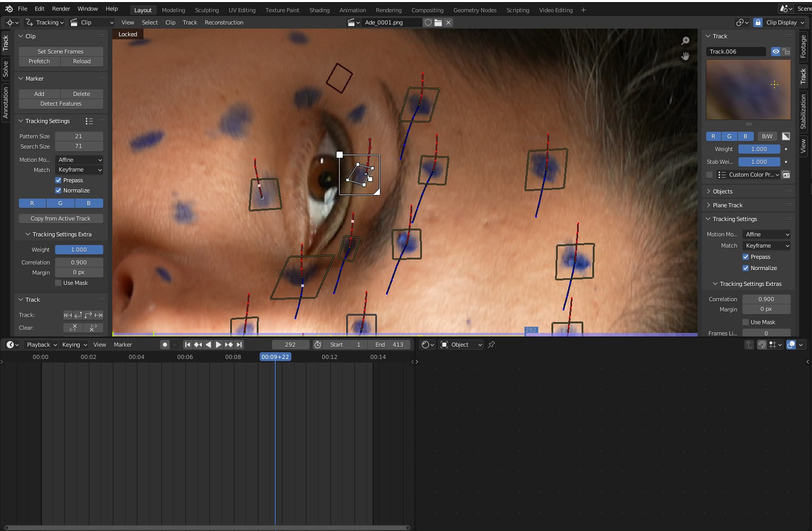The image size is (812, 531).
Task: Click track forwards one frame icon
Action: click(88, 315)
